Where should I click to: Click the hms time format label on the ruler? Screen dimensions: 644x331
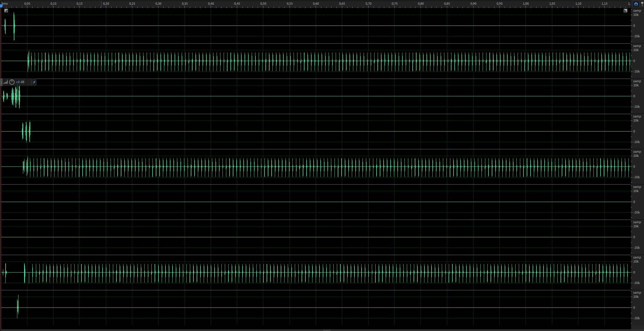(5, 4)
